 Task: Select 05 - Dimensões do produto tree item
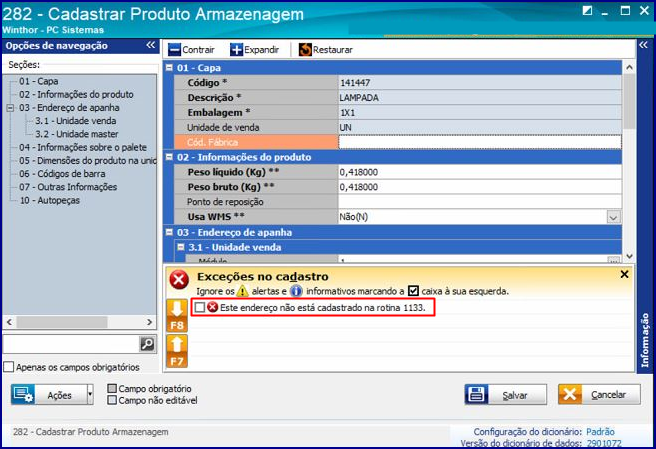pos(87,161)
